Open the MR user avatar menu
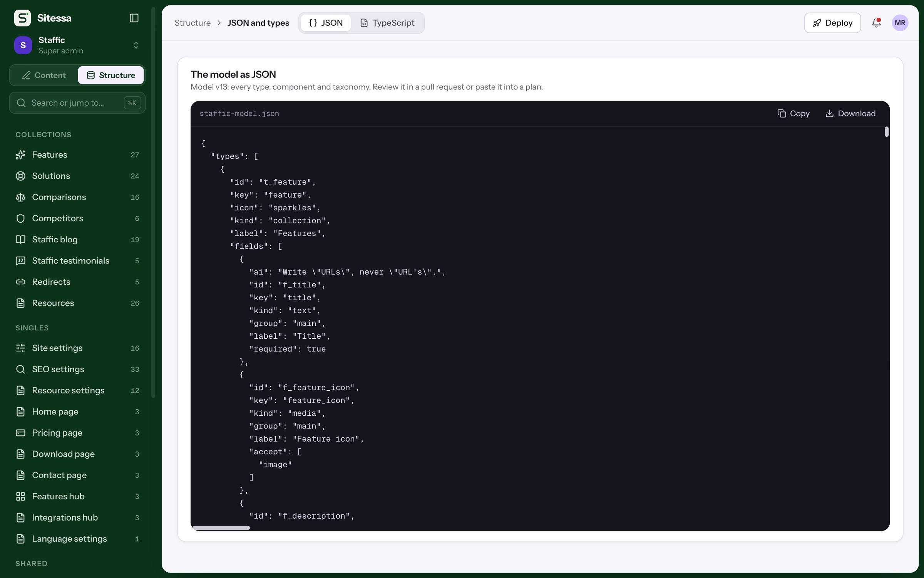The height and width of the screenshot is (578, 924). coord(900,23)
